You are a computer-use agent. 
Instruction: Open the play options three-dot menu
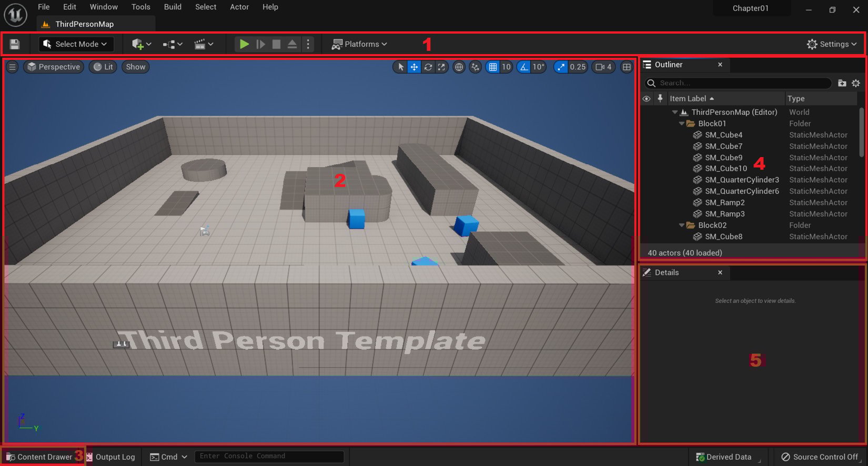[x=308, y=44]
